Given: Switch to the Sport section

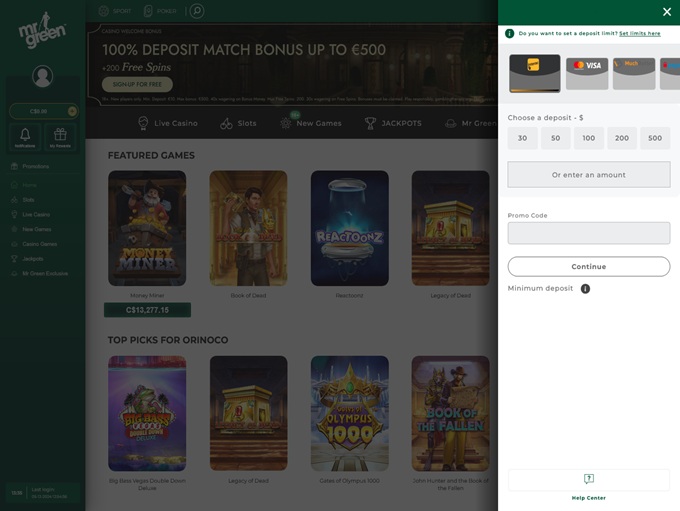Looking at the screenshot, I should (115, 11).
